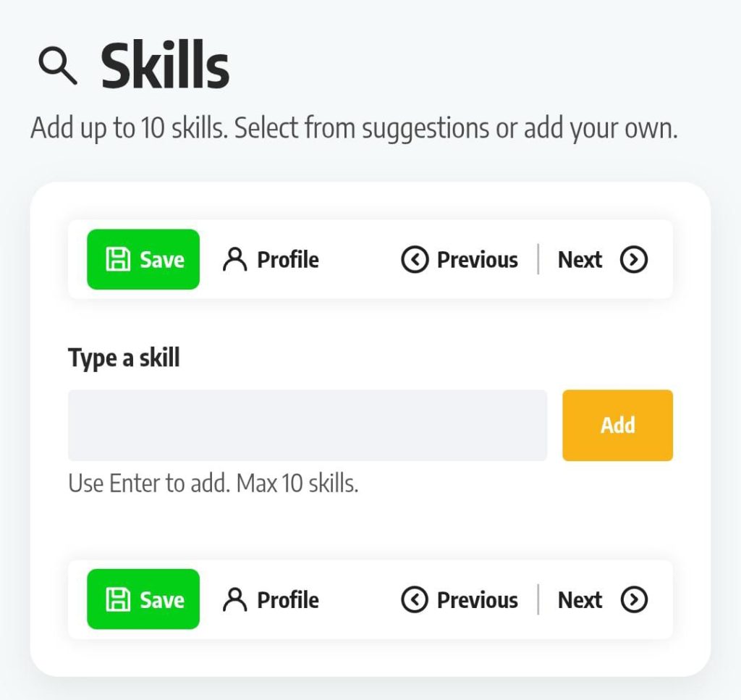741x700 pixels.
Task: Go to Next step via the lower toolbar text
Action: tap(580, 600)
